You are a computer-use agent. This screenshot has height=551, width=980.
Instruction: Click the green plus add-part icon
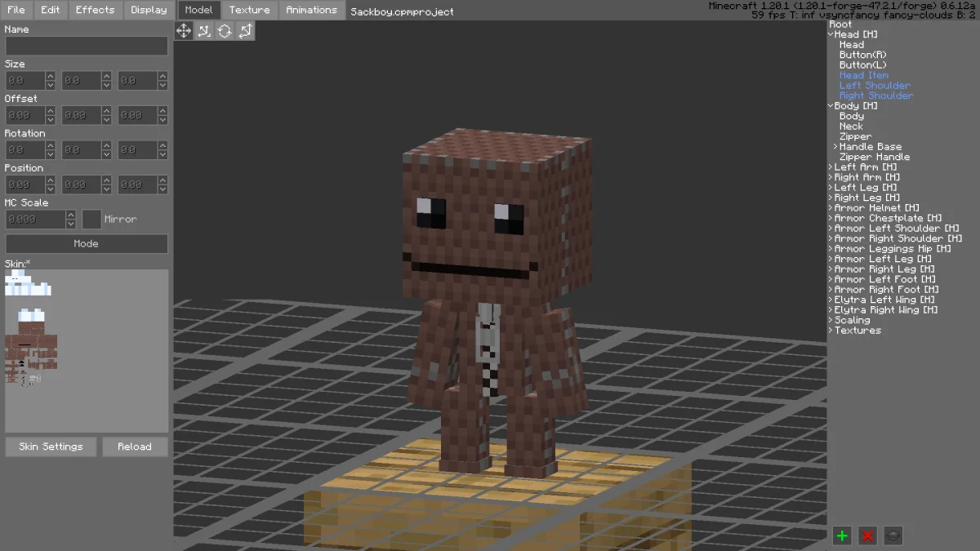pos(842,535)
